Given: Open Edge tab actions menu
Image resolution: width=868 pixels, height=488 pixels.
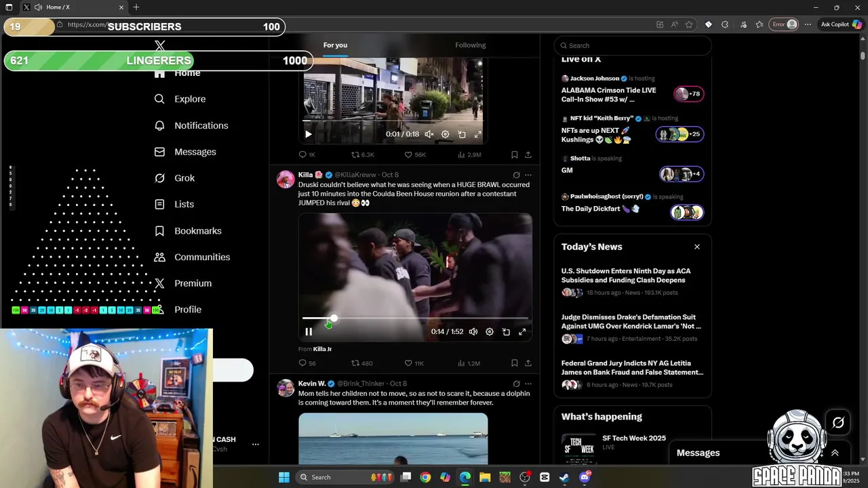Looking at the screenshot, I should pos(9,7).
